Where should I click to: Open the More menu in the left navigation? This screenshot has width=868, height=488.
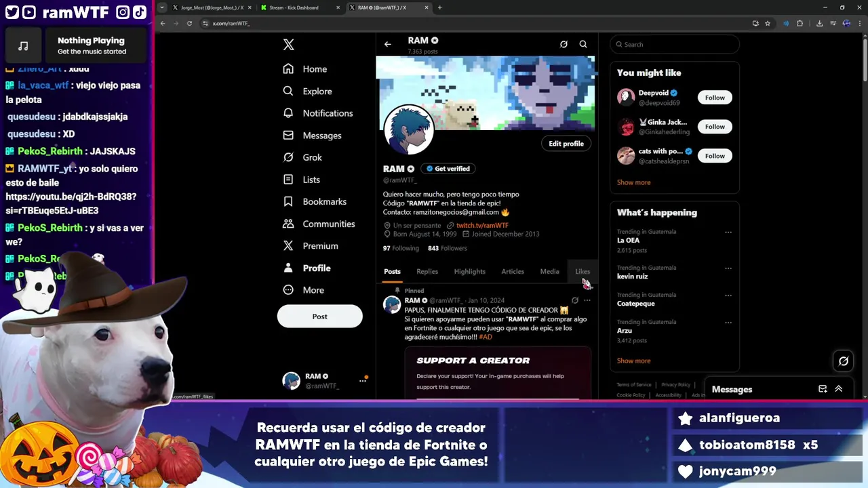click(x=303, y=290)
